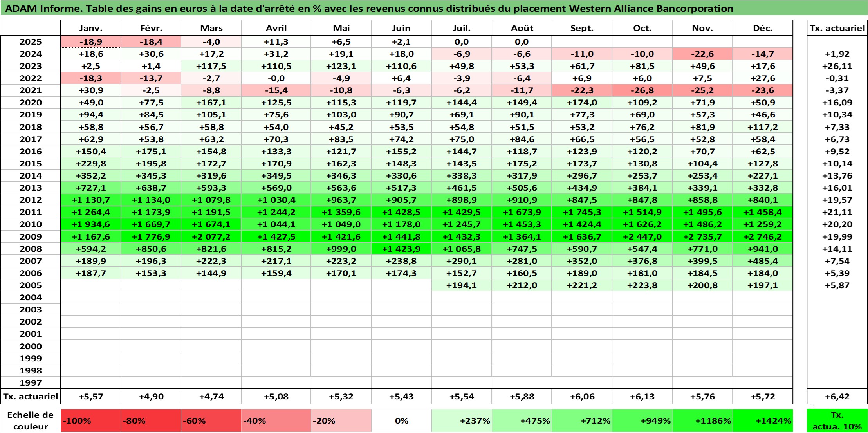868x433 pixels.
Task: Select the -60% color scale swatch
Action: coord(211,421)
